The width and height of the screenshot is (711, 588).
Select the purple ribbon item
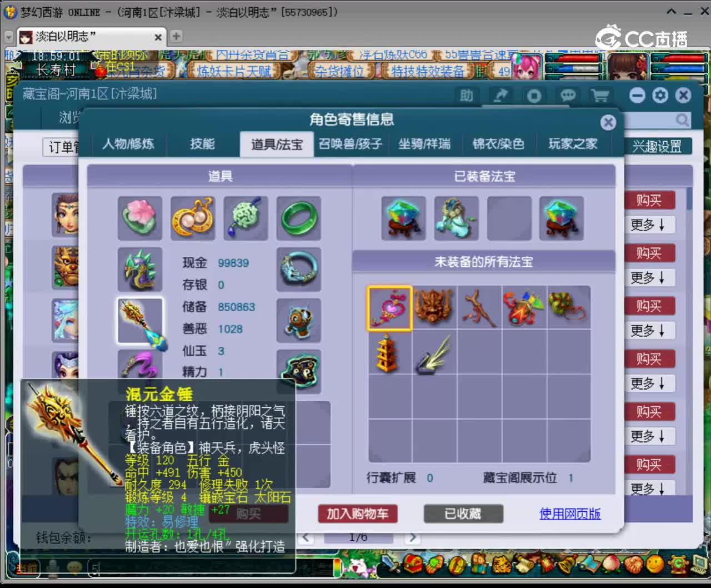140,365
